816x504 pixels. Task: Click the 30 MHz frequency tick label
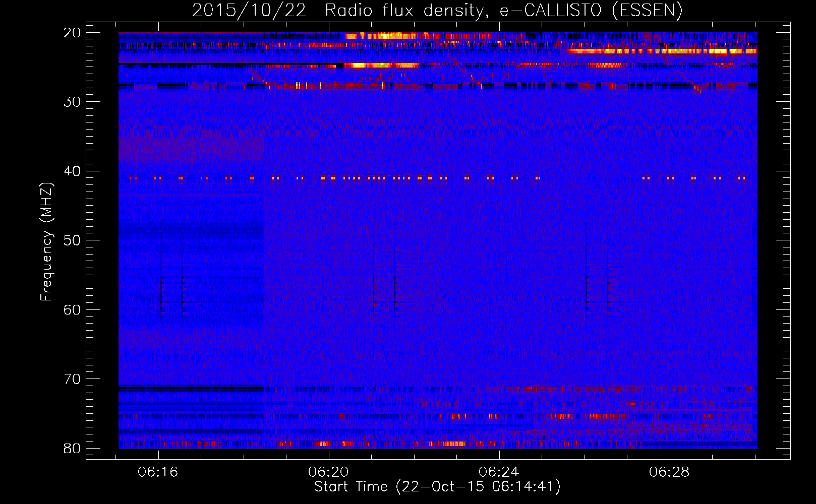click(x=72, y=102)
